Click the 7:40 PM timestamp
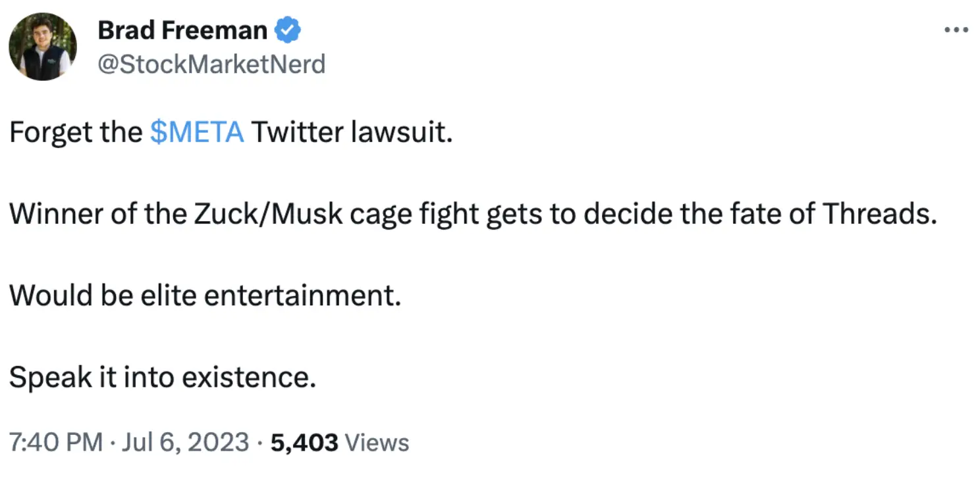Screen dimensions: 980x479 pos(56,442)
